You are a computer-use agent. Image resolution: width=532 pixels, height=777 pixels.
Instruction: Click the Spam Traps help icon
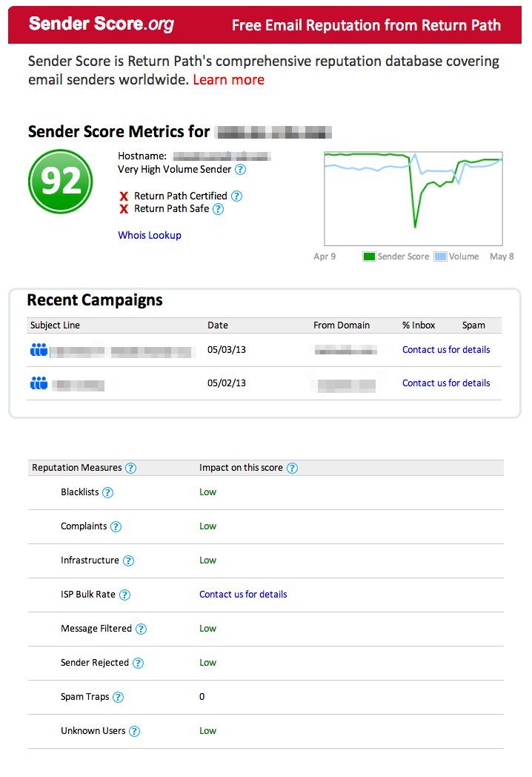tap(118, 697)
